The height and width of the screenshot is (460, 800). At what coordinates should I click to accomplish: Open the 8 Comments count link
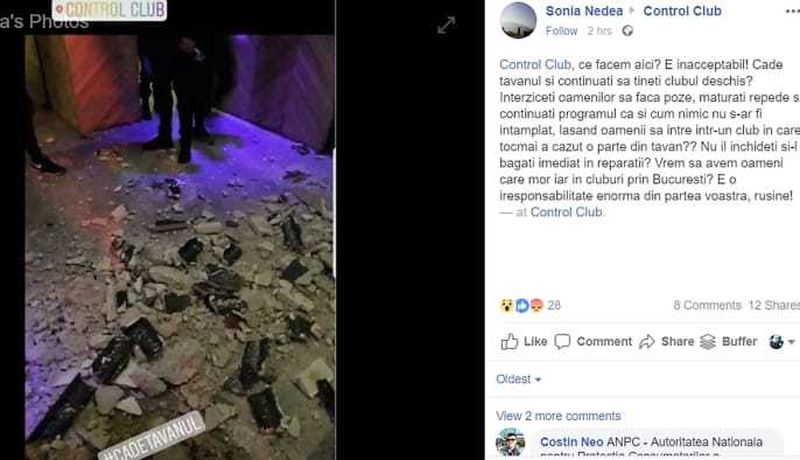pyautogui.click(x=707, y=305)
